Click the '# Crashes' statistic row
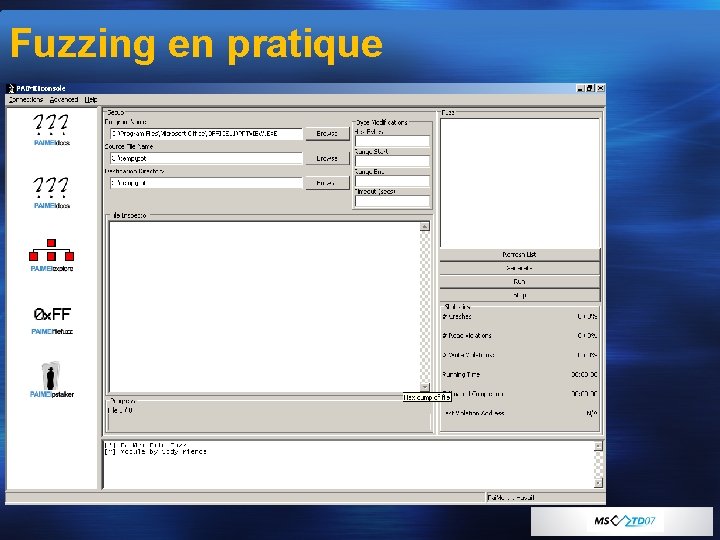 tap(519, 317)
